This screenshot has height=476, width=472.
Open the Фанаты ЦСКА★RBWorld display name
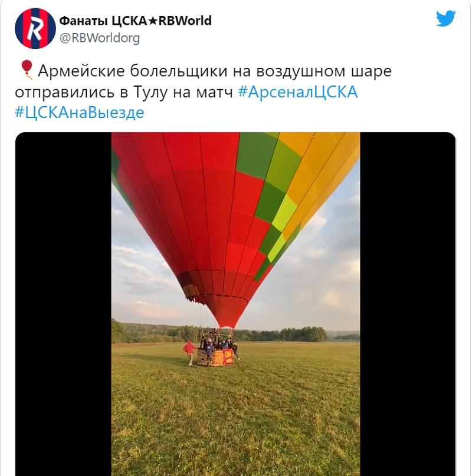point(135,21)
